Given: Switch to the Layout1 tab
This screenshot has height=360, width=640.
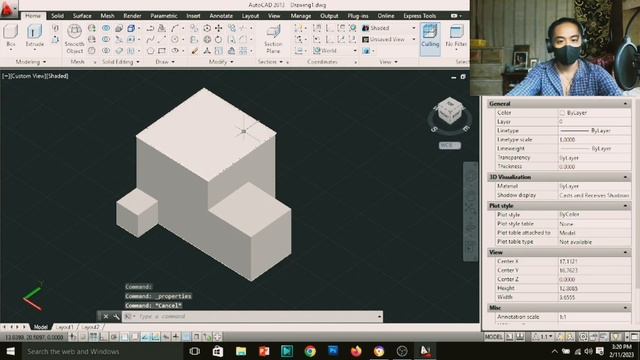Looking at the screenshot, I should coord(64,327).
